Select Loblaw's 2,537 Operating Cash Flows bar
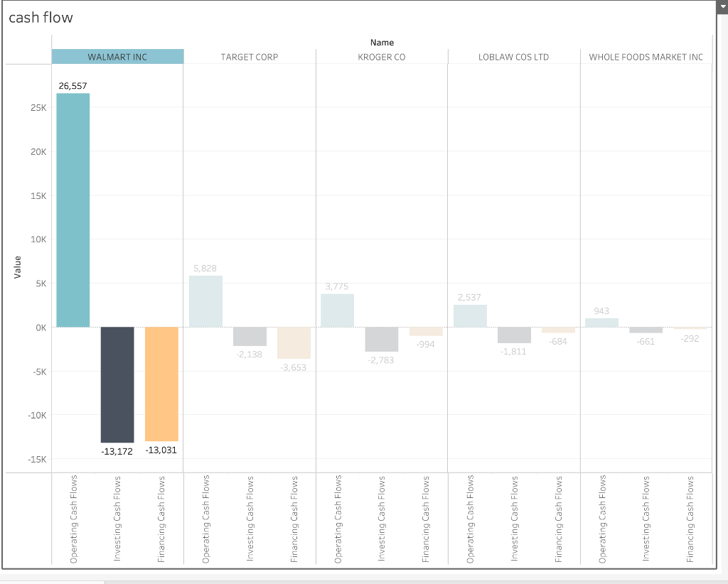This screenshot has width=728, height=584. 469,314
